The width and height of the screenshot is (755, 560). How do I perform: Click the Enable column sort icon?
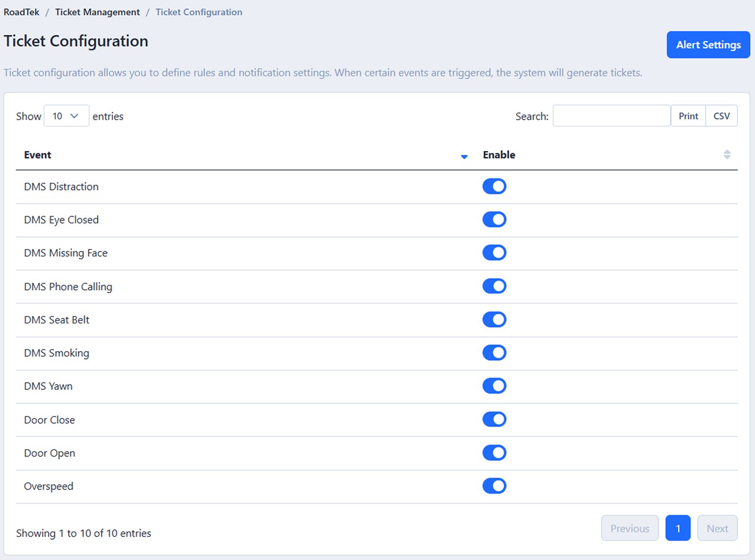point(727,155)
